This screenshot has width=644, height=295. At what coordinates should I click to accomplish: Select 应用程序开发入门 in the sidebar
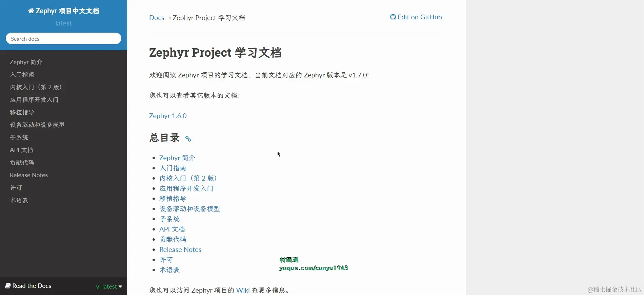[x=34, y=99]
